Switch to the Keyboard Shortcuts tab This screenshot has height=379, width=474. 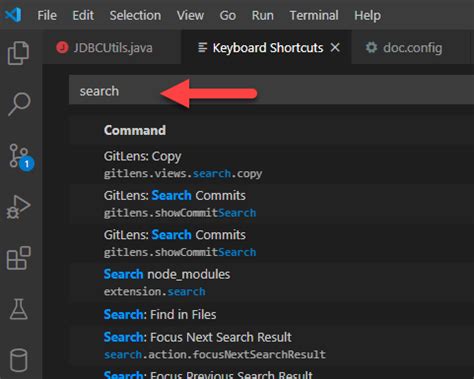tap(266, 48)
